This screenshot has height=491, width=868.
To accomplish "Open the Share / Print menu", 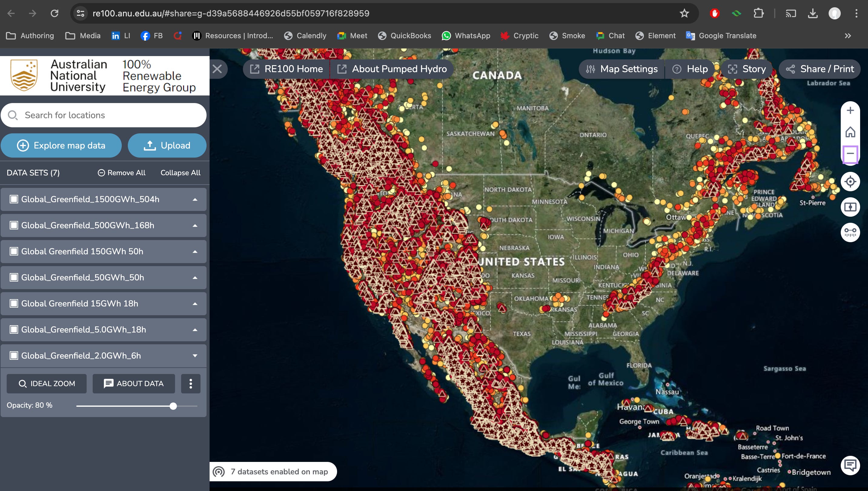I will point(820,69).
